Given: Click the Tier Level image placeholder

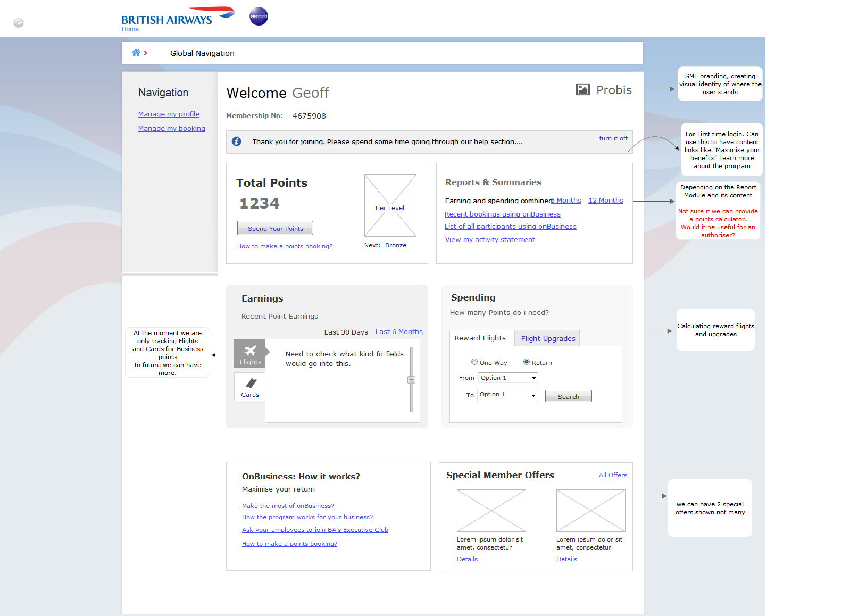Looking at the screenshot, I should click(x=390, y=205).
